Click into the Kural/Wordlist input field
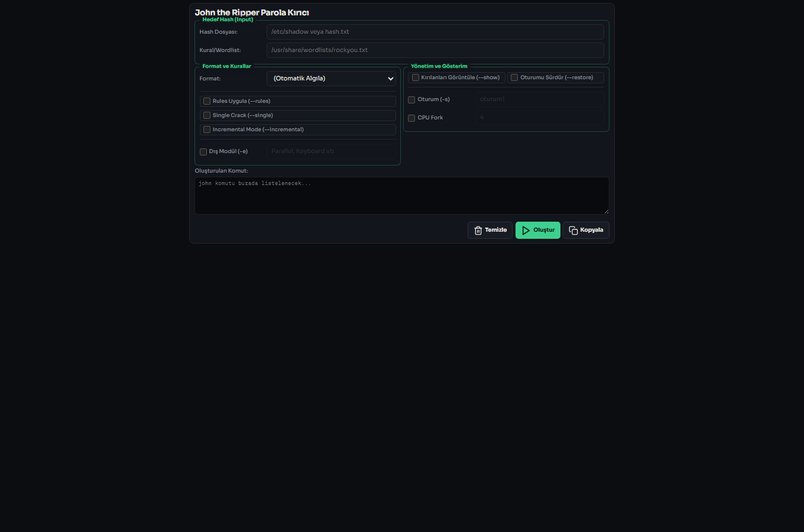 [435, 50]
